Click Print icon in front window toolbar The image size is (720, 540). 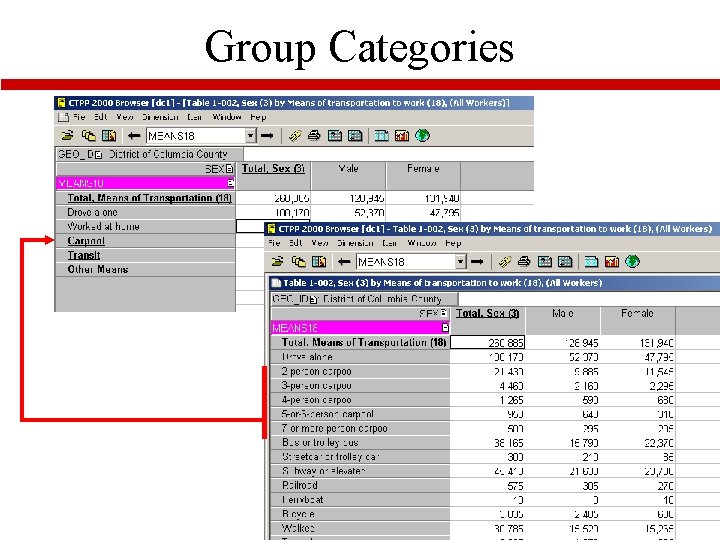(524, 262)
